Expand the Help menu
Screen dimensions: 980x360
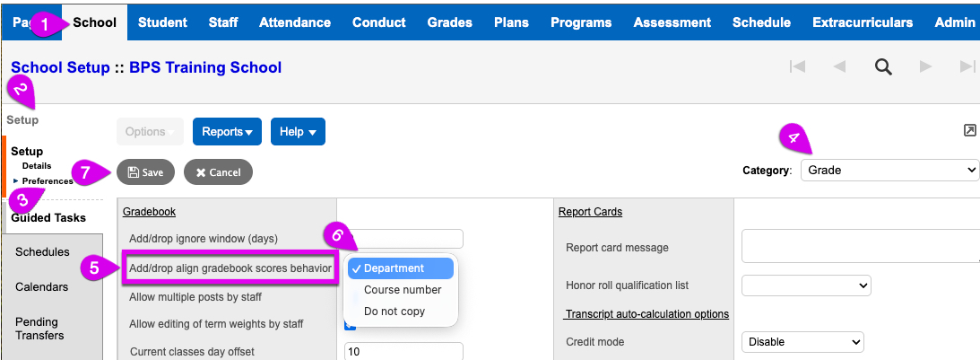[x=298, y=132]
